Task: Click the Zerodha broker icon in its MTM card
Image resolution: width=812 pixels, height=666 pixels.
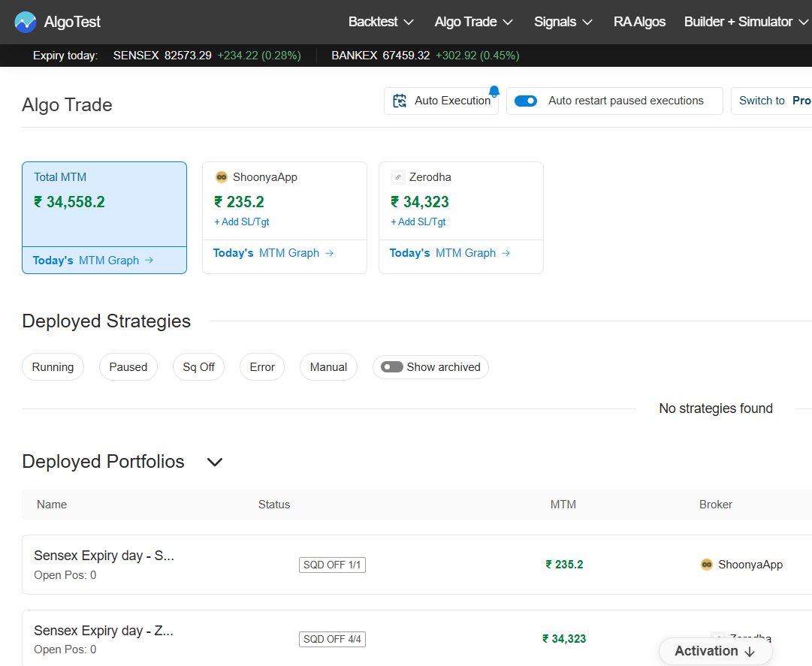Action: 397,176
